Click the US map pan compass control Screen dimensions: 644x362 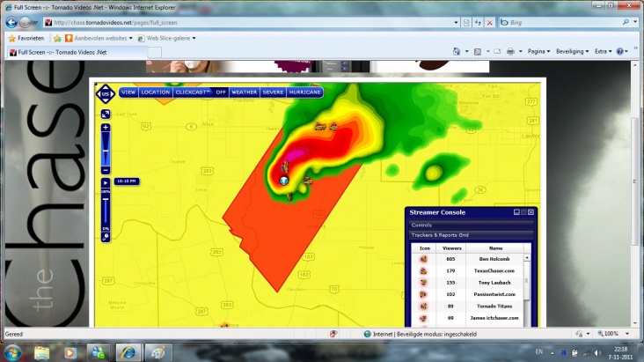pos(106,94)
